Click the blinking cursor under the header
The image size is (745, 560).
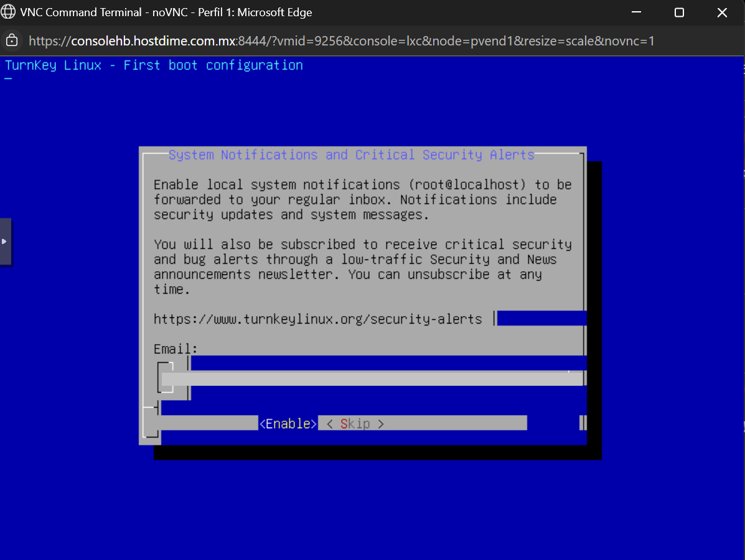(8, 79)
